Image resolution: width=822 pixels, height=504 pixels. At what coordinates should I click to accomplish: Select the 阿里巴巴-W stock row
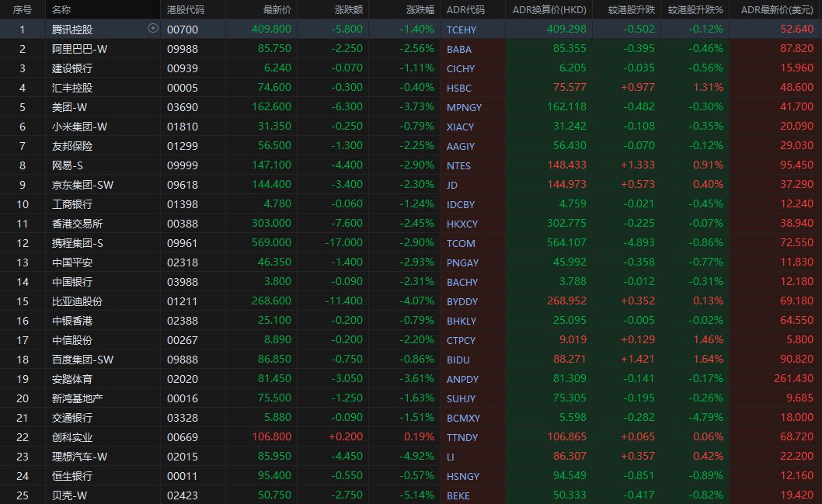[411, 49]
